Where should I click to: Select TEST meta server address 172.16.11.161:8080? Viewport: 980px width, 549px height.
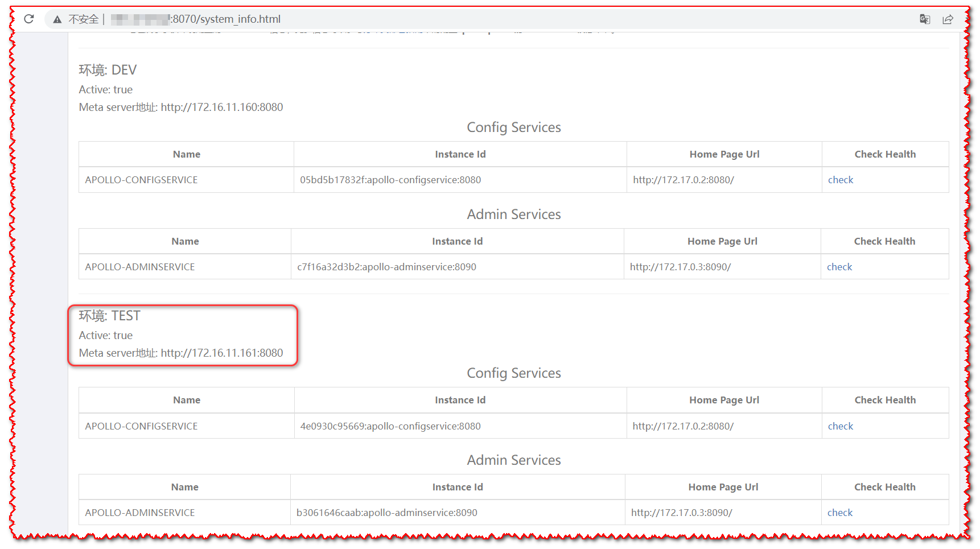(222, 353)
